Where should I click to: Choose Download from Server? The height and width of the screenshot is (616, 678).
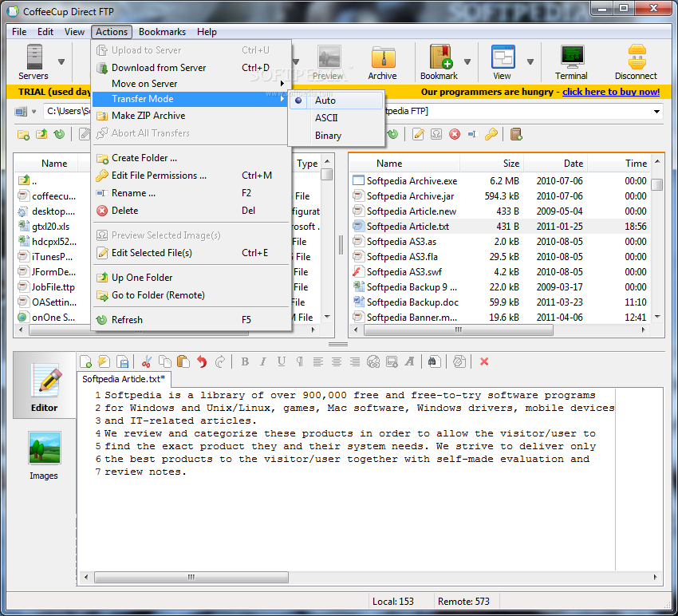(191, 68)
